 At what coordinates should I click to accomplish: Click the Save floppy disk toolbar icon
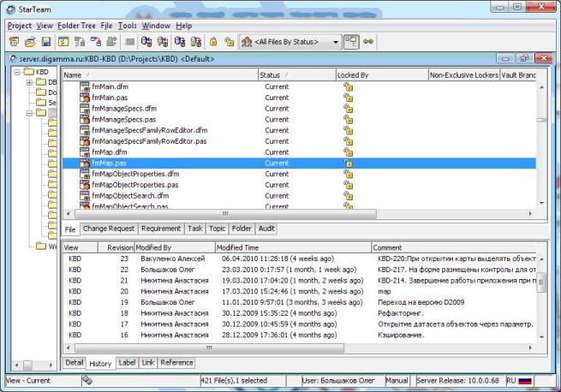[x=46, y=42]
